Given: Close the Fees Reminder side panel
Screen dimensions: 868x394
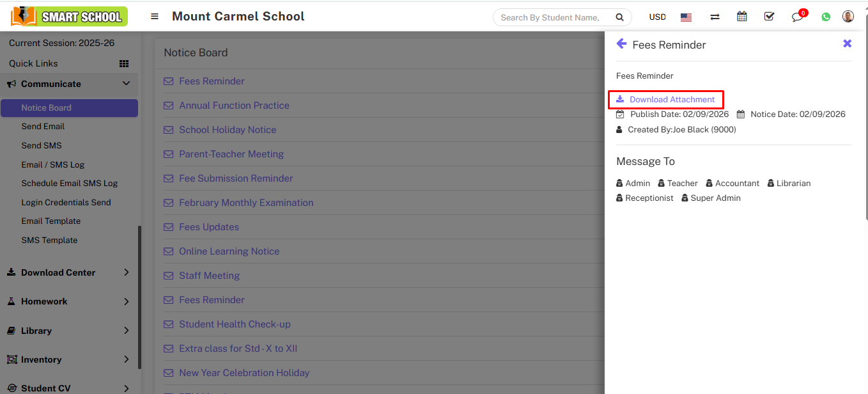Looking at the screenshot, I should point(847,43).
